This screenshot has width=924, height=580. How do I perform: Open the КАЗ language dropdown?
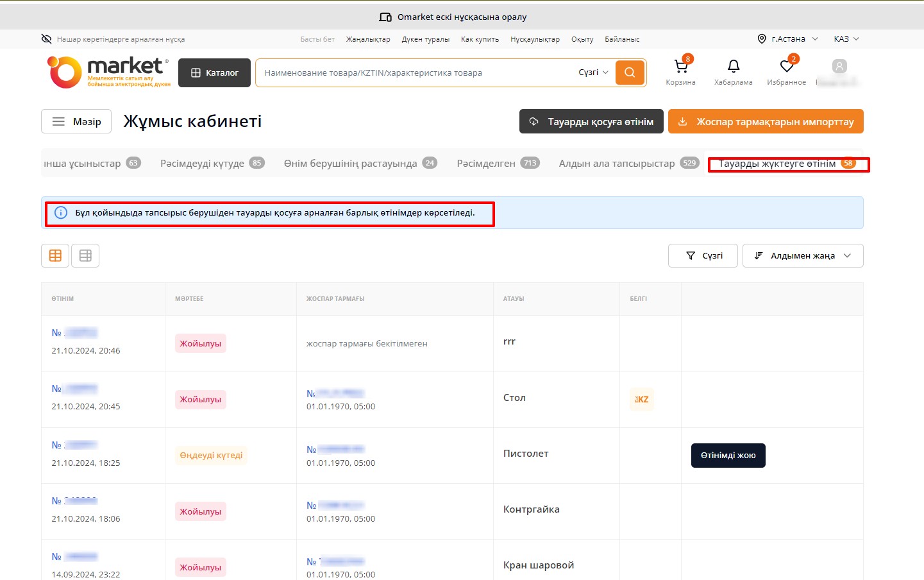pyautogui.click(x=846, y=39)
